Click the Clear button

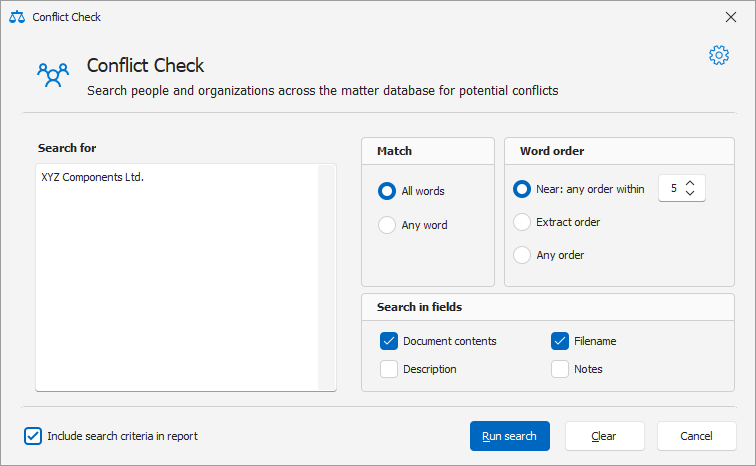click(605, 436)
